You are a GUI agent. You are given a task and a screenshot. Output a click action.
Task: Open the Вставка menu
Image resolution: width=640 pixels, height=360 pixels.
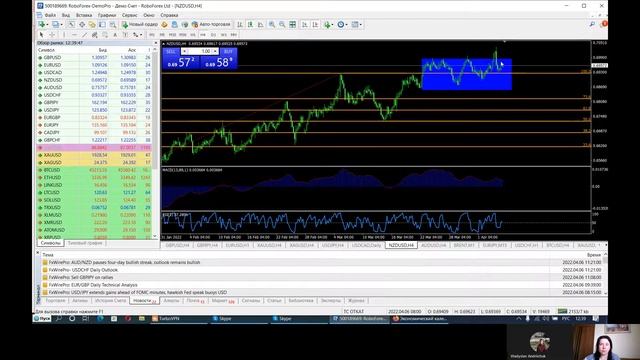pyautogui.click(x=84, y=15)
